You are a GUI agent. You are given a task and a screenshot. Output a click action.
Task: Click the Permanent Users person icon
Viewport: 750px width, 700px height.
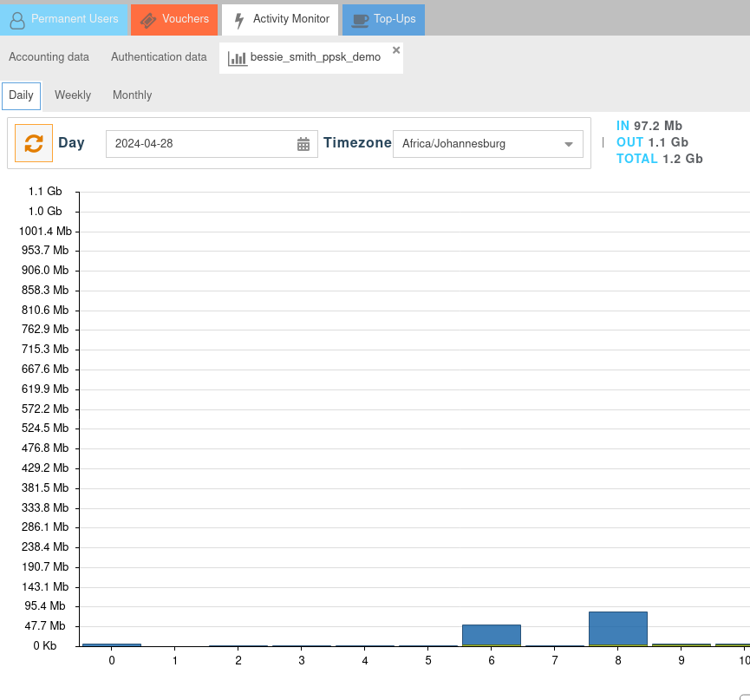[x=17, y=20]
